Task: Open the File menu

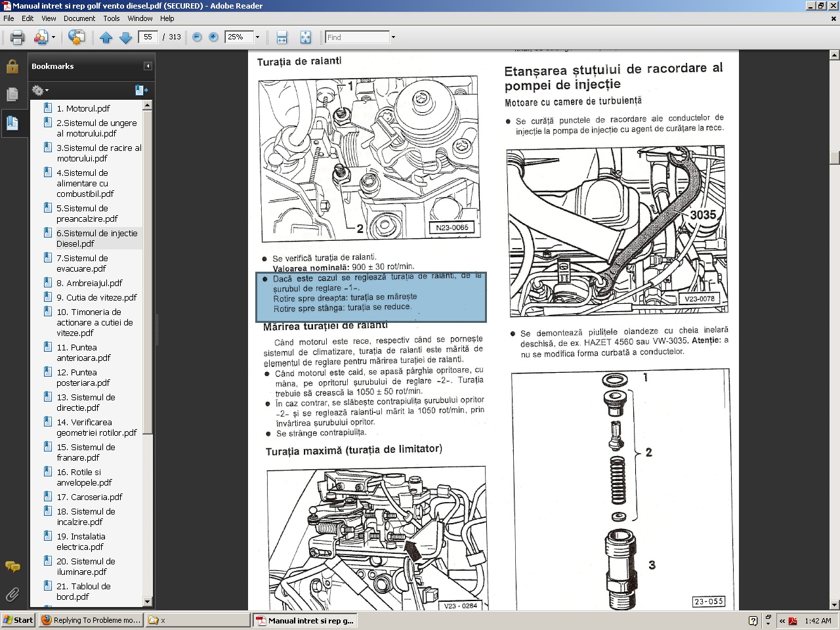Action: click(9, 18)
